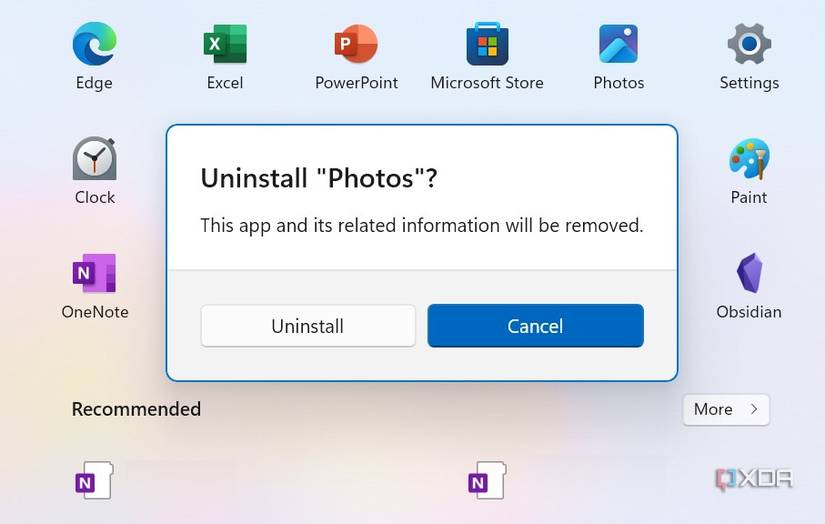Screen dimensions: 825x524
Task: Click the chevron arrow beside More
Action: pos(754,409)
